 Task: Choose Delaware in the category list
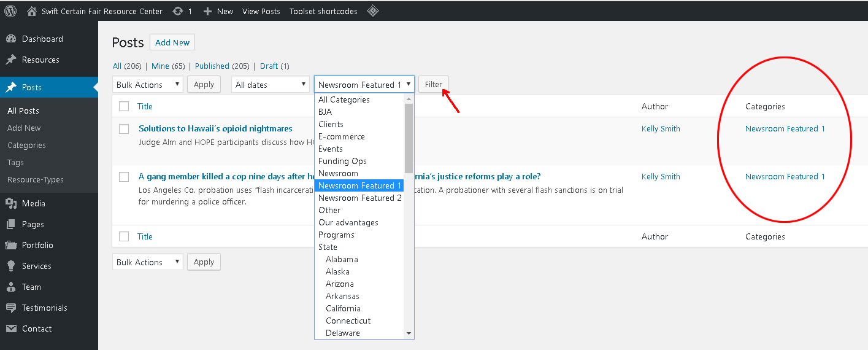[x=359, y=333]
